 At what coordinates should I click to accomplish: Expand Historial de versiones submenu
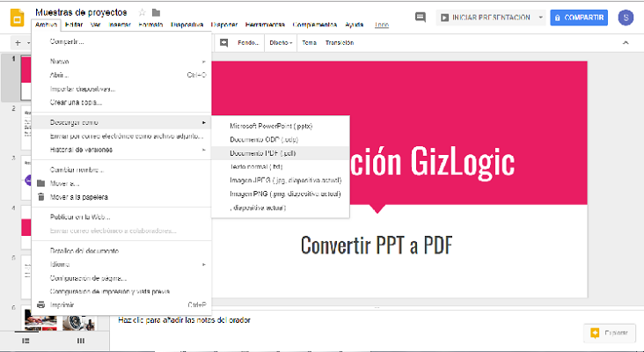(x=121, y=150)
